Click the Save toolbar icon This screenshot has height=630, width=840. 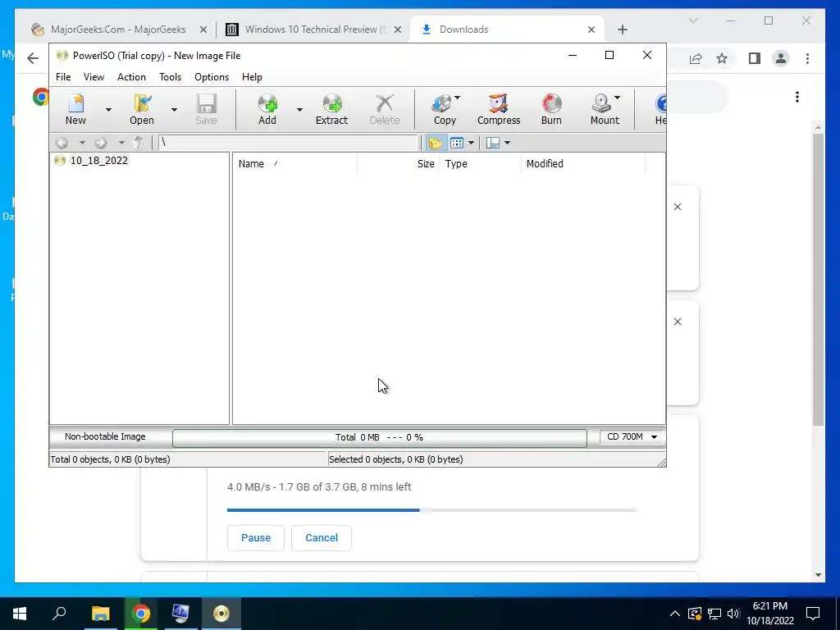point(206,109)
